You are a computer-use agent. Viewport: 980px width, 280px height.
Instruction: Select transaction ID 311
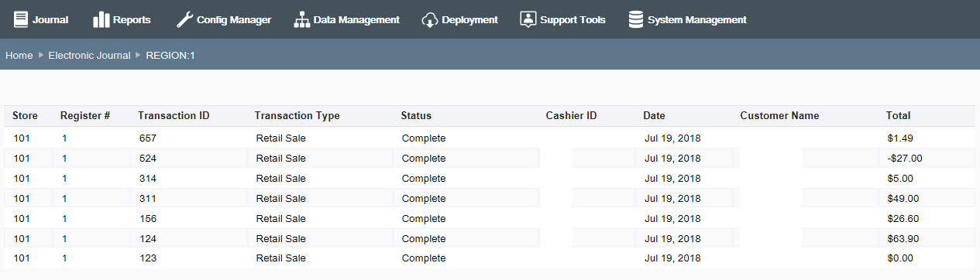coord(148,199)
